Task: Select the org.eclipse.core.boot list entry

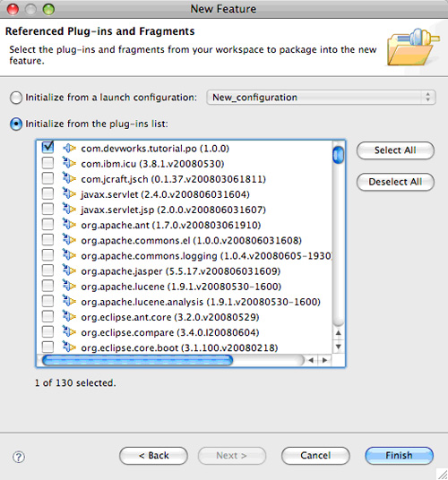Action: pos(179,347)
